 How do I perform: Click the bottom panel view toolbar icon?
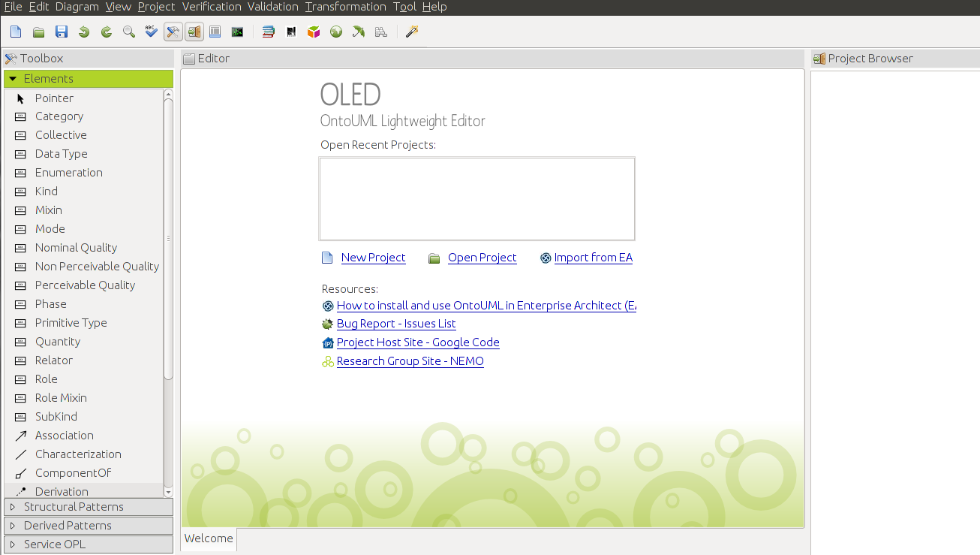point(215,32)
